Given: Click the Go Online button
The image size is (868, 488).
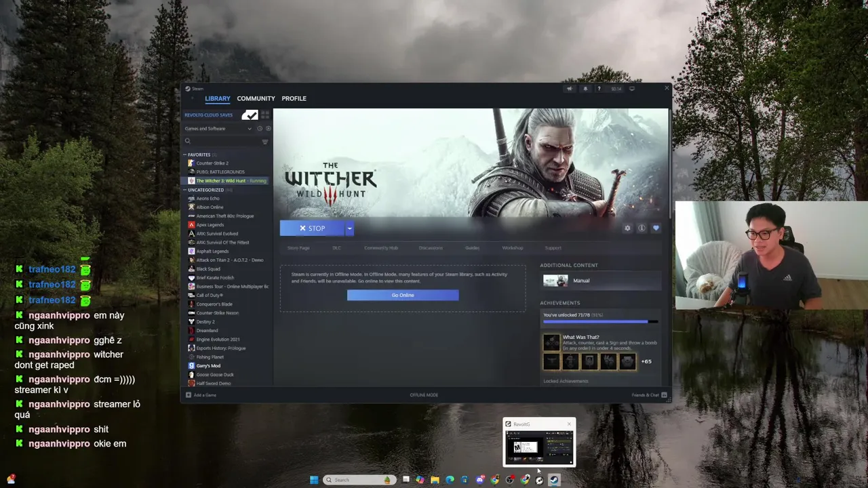Looking at the screenshot, I should click(x=403, y=295).
